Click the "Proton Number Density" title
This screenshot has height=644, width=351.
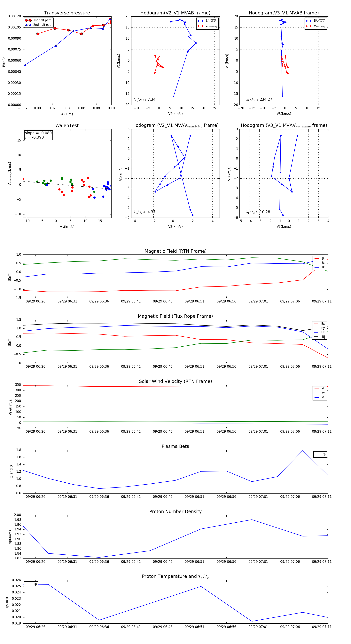click(x=175, y=511)
